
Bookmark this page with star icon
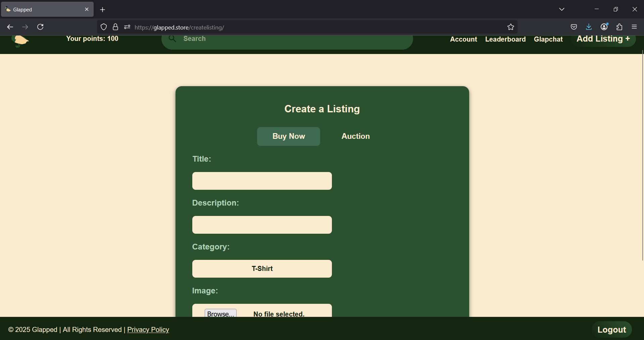pos(511,27)
